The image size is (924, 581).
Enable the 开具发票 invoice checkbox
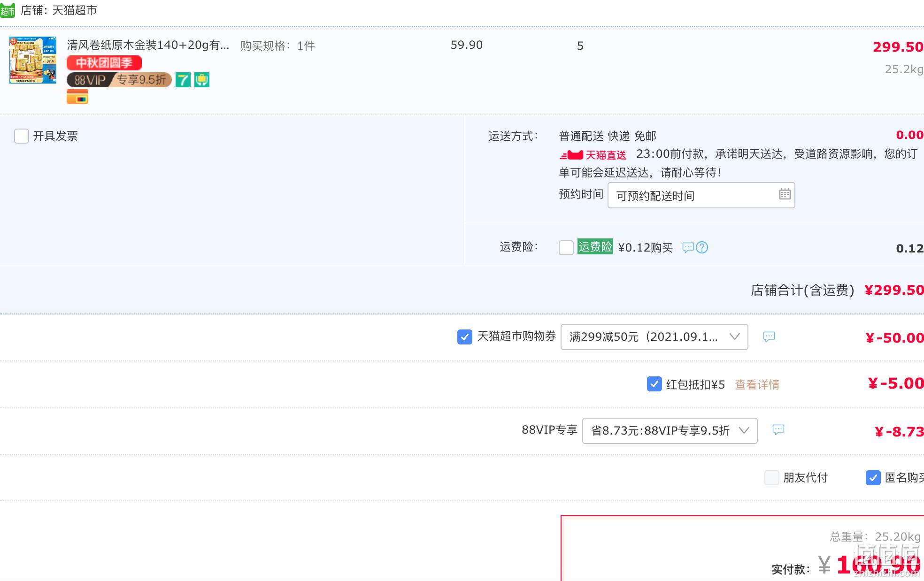point(22,136)
